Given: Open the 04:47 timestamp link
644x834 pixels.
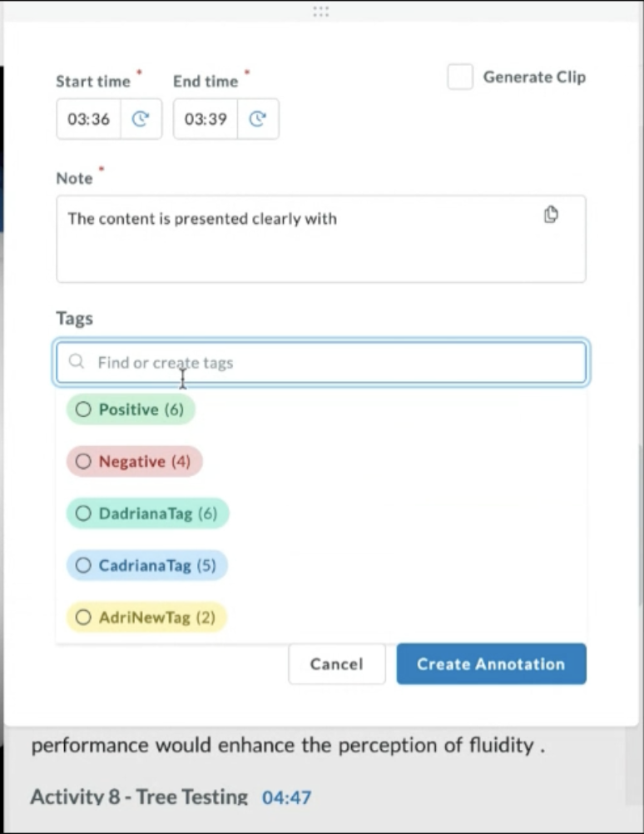Looking at the screenshot, I should coord(286,797).
